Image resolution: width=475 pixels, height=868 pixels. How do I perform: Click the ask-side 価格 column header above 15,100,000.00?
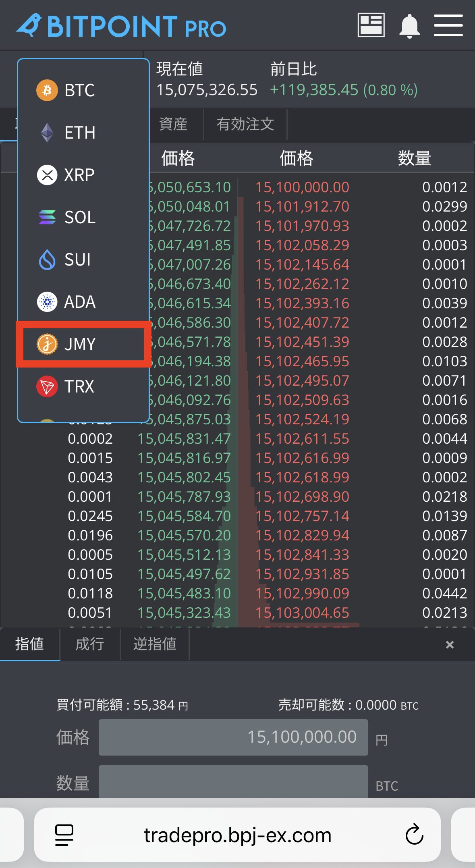pos(297,158)
